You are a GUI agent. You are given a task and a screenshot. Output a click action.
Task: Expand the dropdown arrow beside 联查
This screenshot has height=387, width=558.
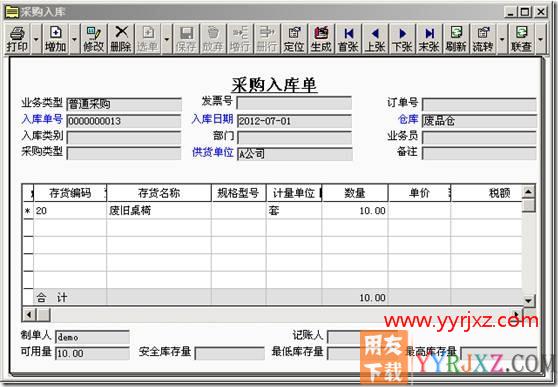(x=541, y=39)
